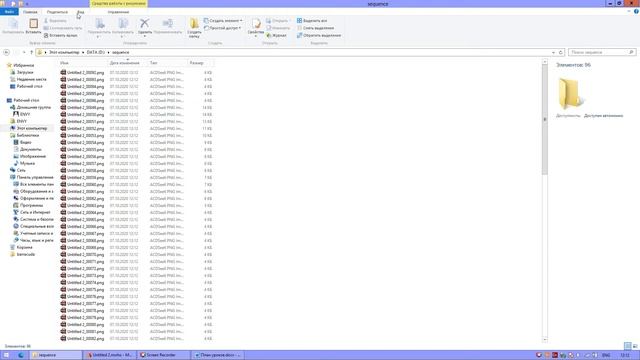Click the ENG language indicator in tray
This screenshot has width=640, height=360.
coord(606,355)
